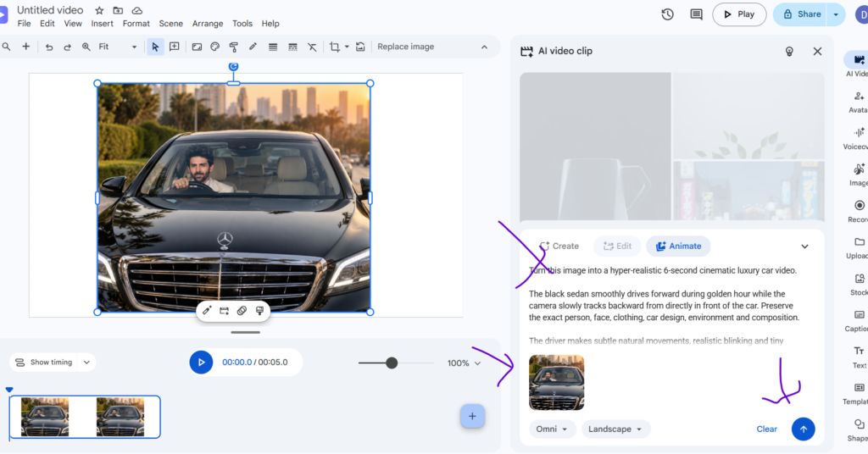The image size is (868, 454).
Task: Click the pencil edit icon below image
Action: (207, 311)
